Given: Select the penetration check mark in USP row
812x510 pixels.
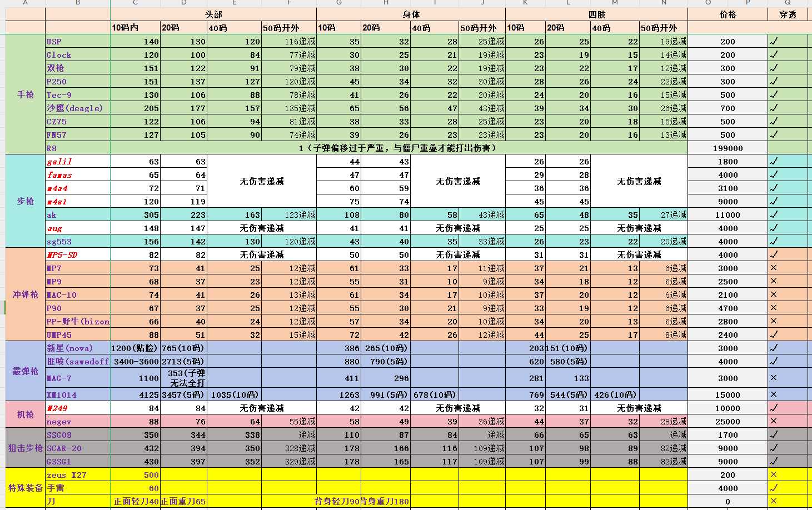Looking at the screenshot, I should (773, 41).
